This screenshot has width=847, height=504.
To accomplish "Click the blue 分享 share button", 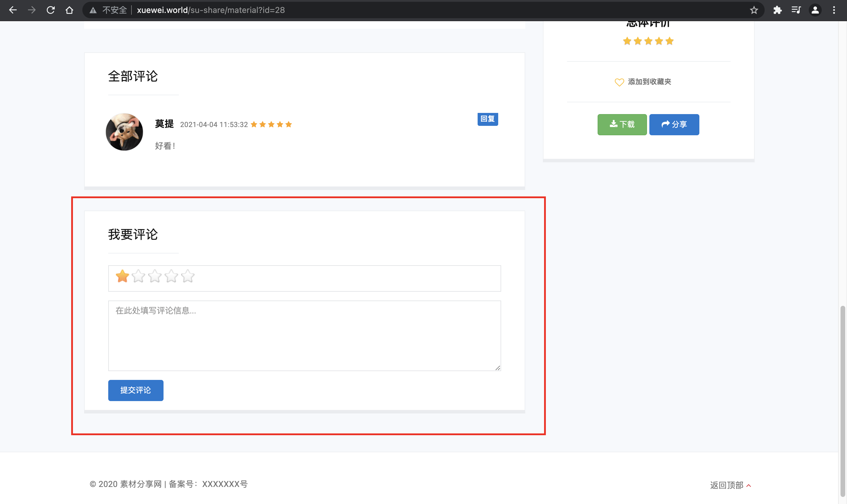I will [x=674, y=125].
